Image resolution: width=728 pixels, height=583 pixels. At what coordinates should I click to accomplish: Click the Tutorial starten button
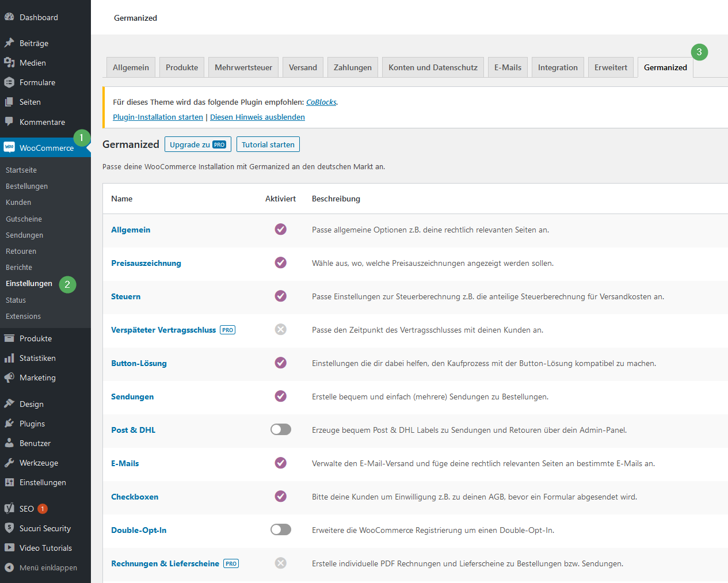tap(268, 144)
